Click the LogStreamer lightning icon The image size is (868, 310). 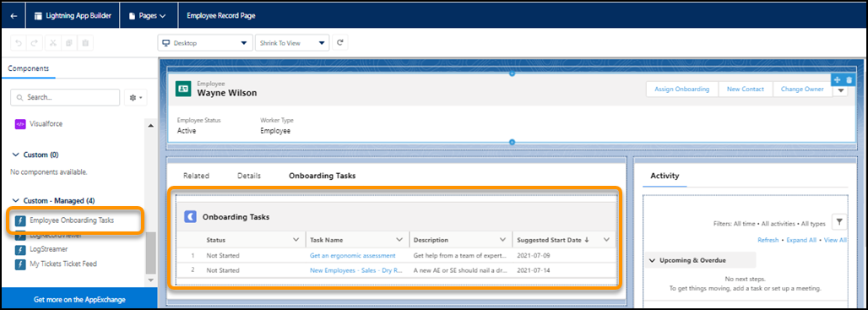pyautogui.click(x=20, y=250)
